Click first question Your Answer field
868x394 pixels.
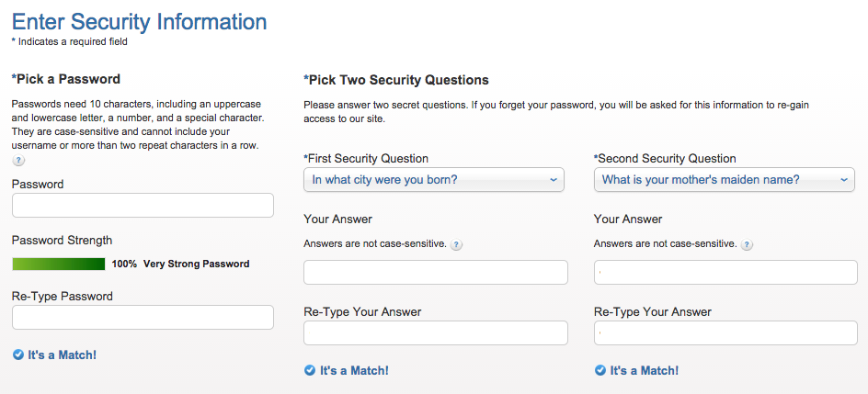[436, 272]
